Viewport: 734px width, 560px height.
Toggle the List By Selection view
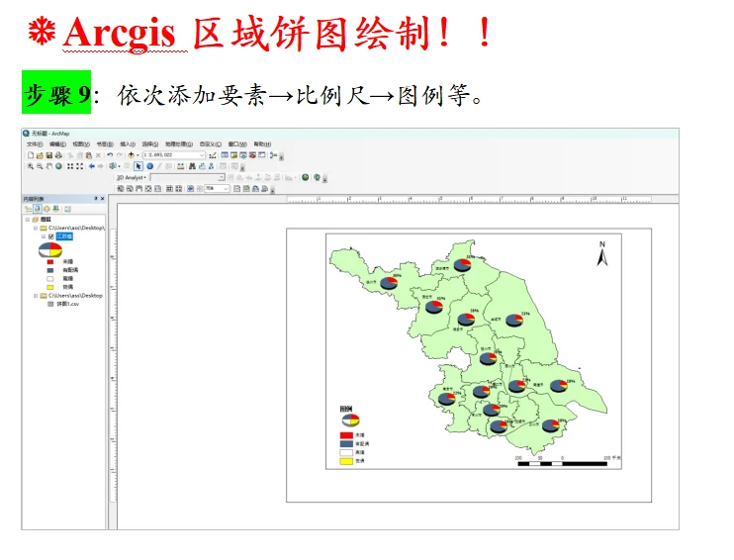[x=55, y=209]
